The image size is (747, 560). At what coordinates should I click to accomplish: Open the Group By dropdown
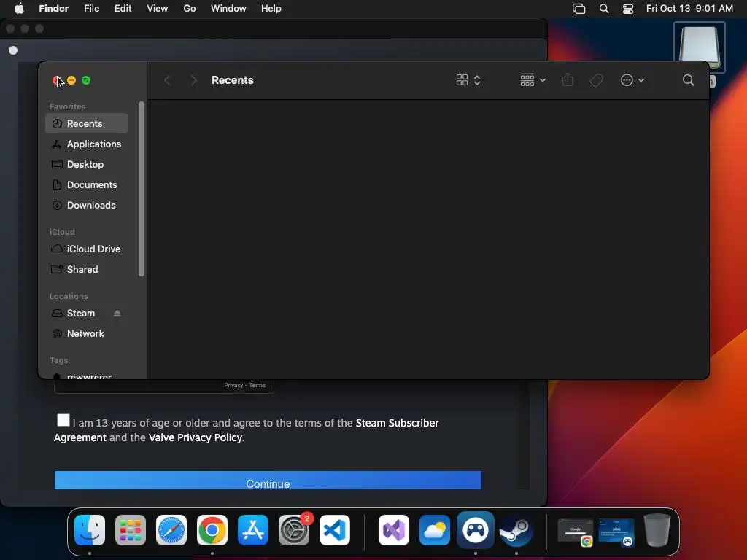533,80
